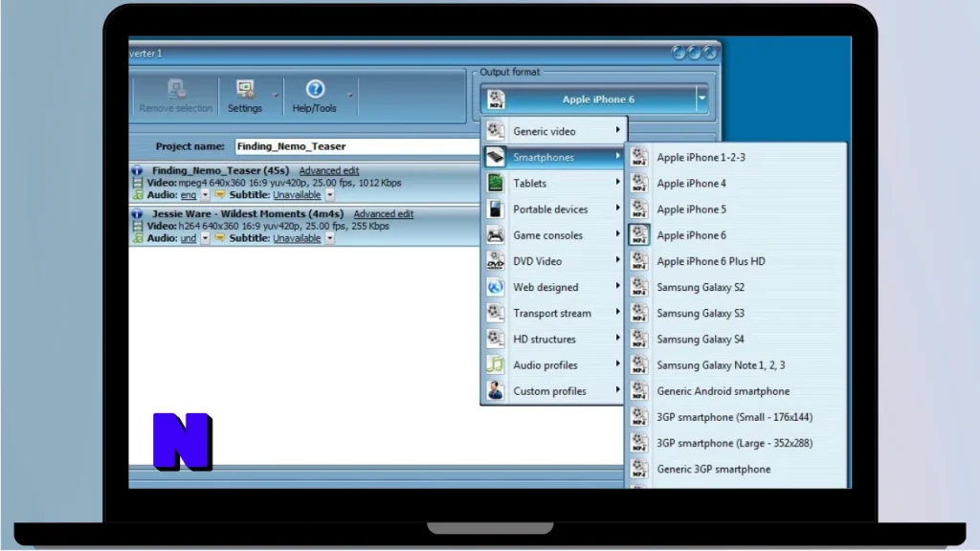Open the Audio profiles menu entry
This screenshot has width=980, height=551.
point(553,364)
